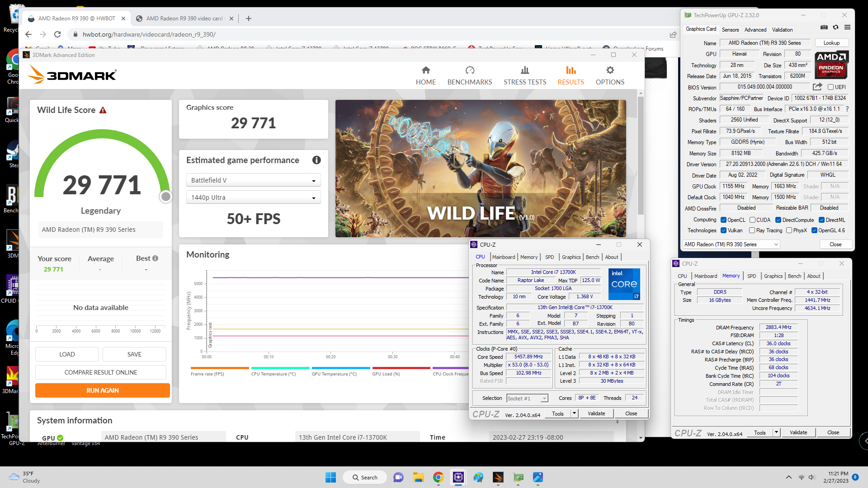Open Socket #1 selection dropdown in CPU-Z
The height and width of the screenshot is (488, 868).
527,398
